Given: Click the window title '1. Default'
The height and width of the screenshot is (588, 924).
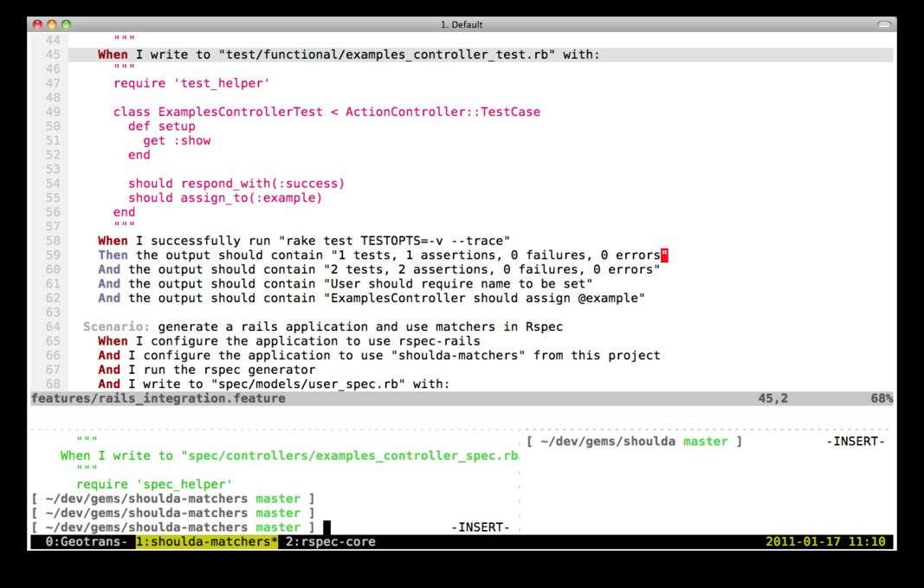Looking at the screenshot, I should (x=462, y=24).
